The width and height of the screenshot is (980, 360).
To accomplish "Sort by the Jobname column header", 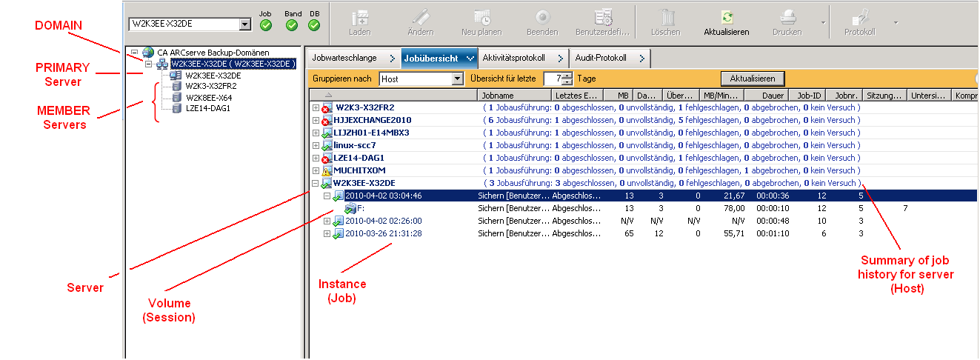I will click(x=513, y=96).
